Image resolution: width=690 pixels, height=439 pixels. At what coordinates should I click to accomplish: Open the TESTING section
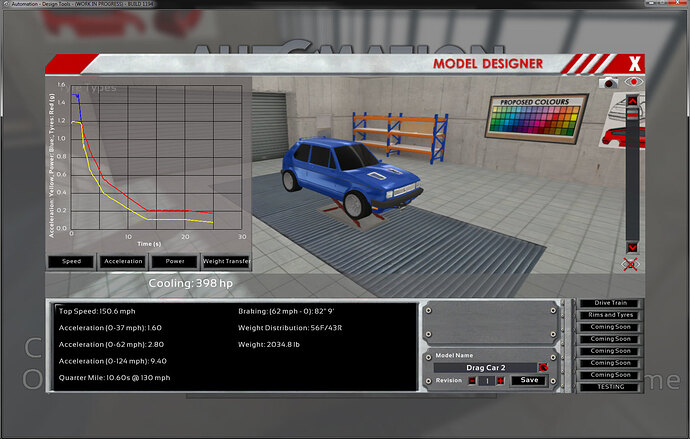click(610, 387)
